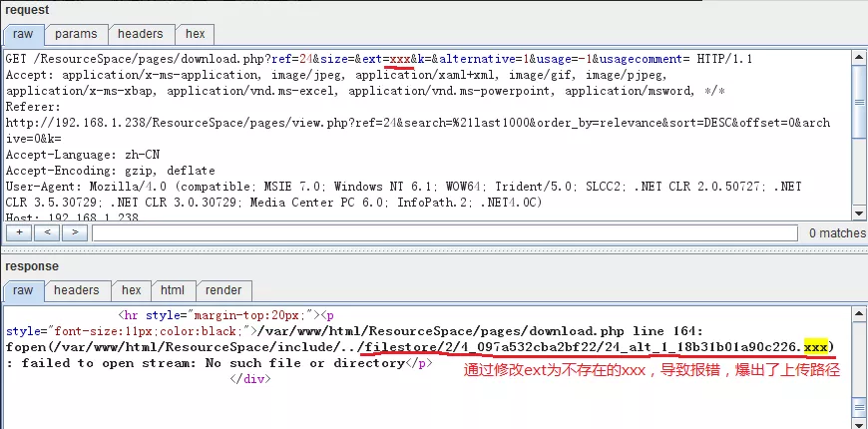The height and width of the screenshot is (429, 868).
Task: Click the 'request' panel title
Action: pyautogui.click(x=27, y=10)
